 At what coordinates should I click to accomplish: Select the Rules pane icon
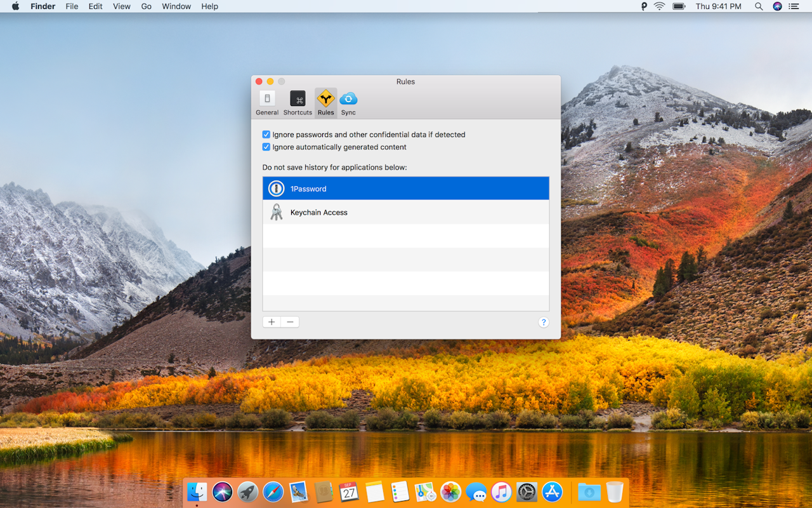[325, 102]
